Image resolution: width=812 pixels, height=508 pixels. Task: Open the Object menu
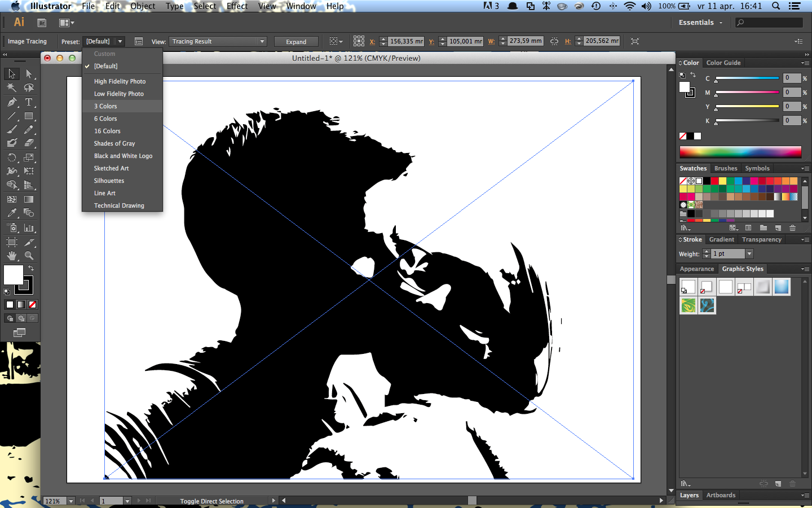143,6
